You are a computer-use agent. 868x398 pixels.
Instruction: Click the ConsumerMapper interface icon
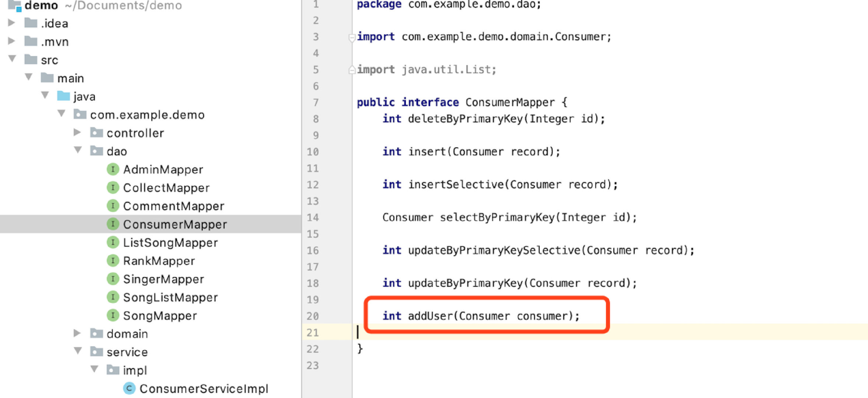tap(113, 224)
